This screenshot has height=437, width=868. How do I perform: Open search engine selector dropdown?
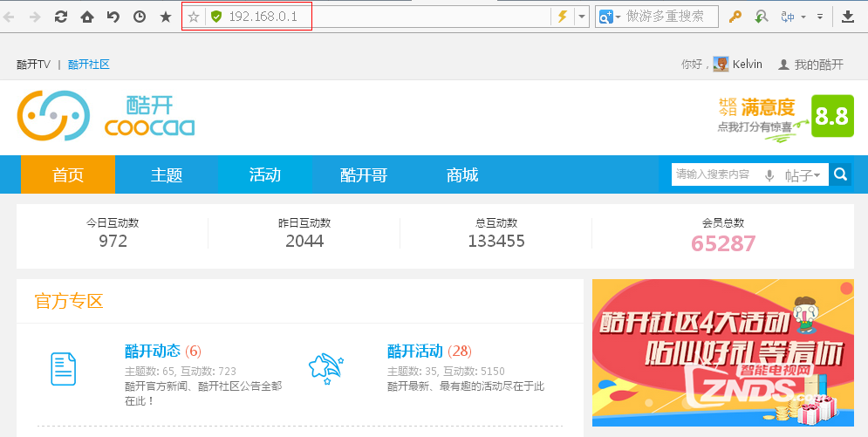click(611, 17)
